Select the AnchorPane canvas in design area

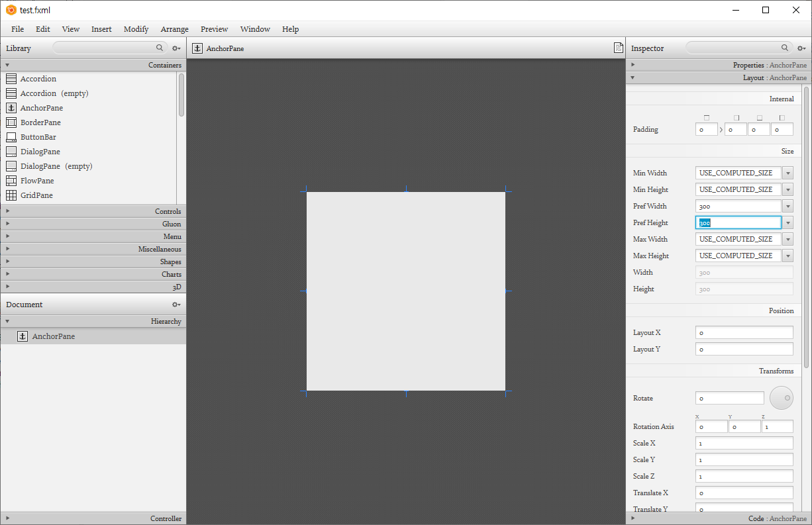(406, 291)
